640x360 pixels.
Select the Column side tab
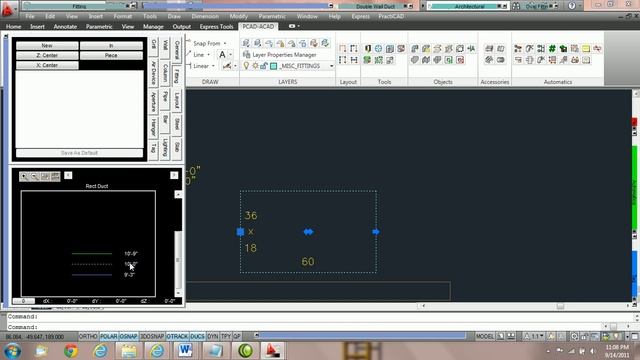(x=165, y=73)
